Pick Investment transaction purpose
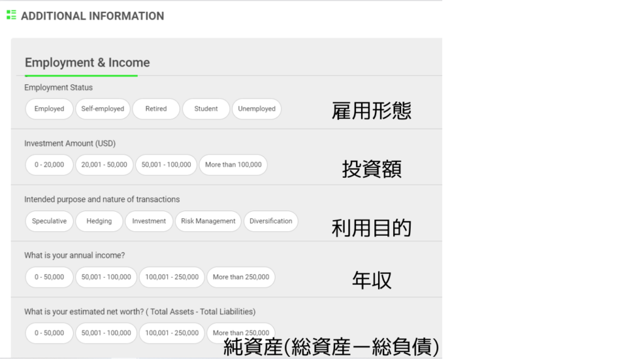Viewport: 644px width, 362px height. point(149,221)
